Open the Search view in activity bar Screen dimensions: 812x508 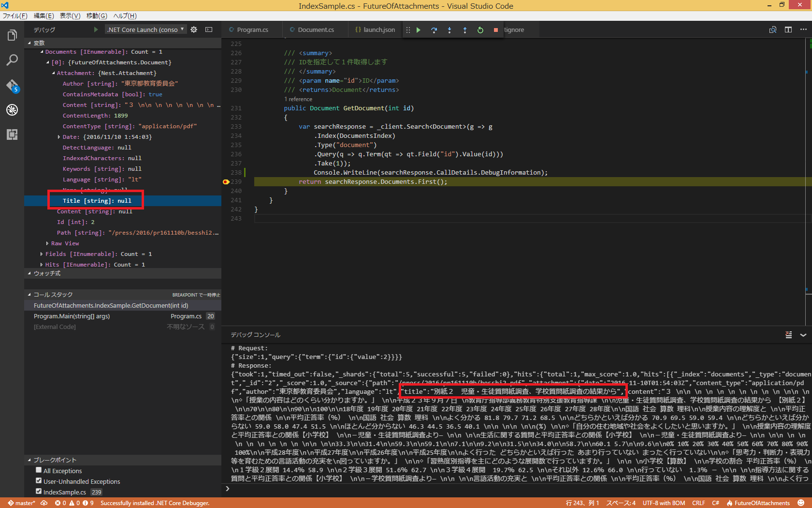point(12,60)
